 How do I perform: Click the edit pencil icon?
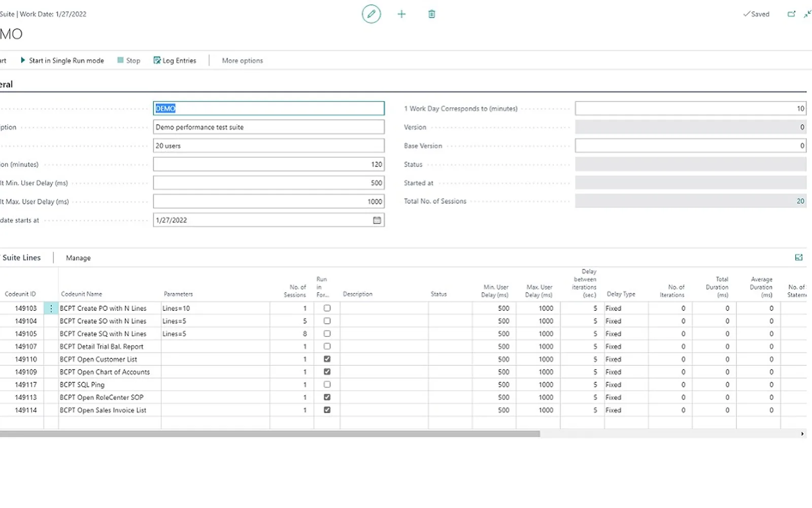click(x=371, y=14)
